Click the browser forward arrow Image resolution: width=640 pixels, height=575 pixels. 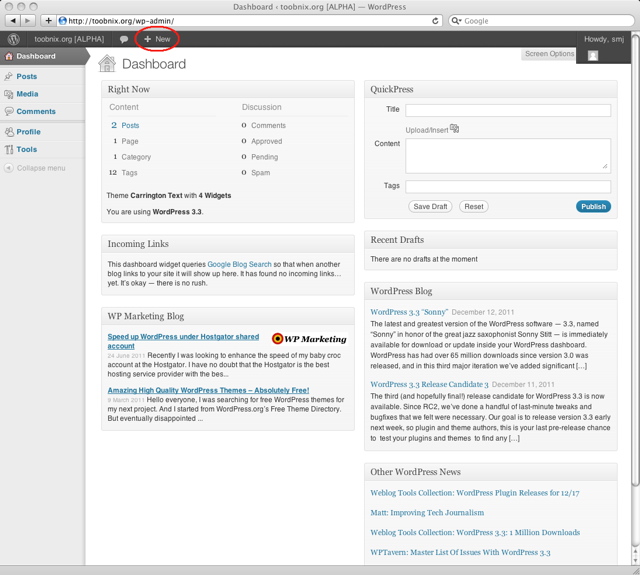pos(28,20)
